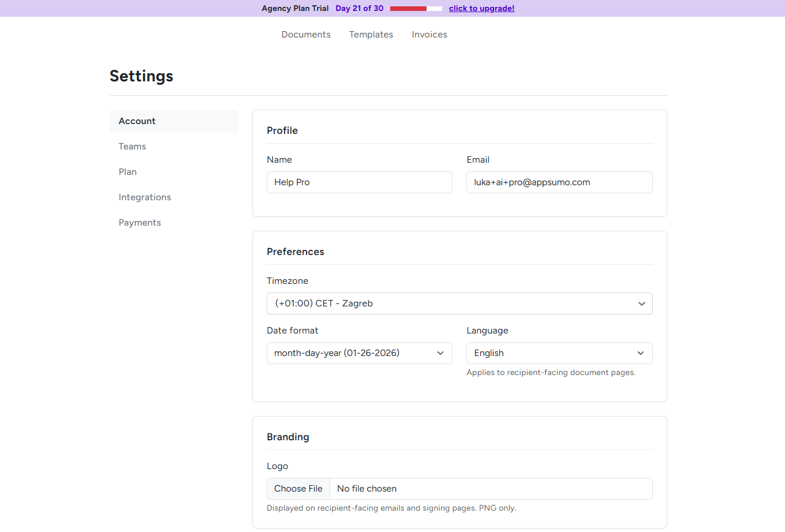Click the Date format dropdown arrow
The height and width of the screenshot is (532, 785).
pyautogui.click(x=440, y=353)
